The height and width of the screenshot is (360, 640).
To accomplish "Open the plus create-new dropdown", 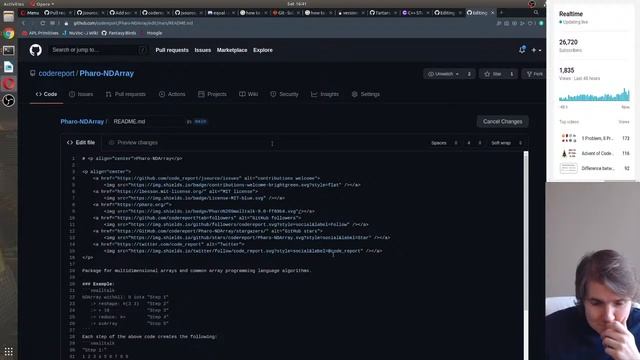I will coord(536,50).
